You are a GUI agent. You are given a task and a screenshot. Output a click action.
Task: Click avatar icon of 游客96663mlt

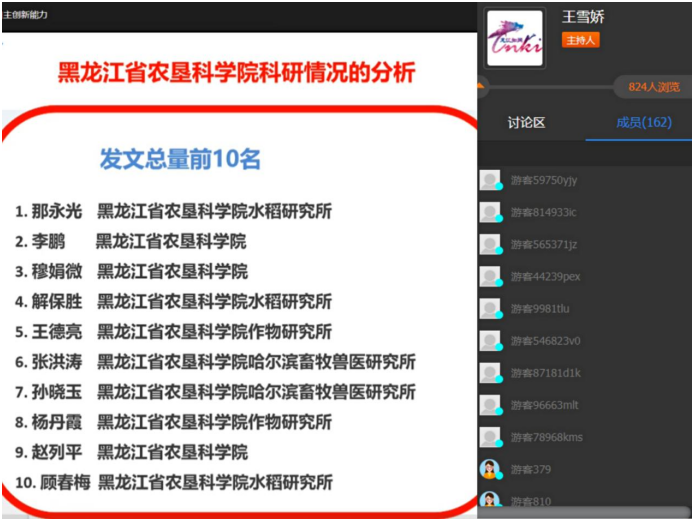click(490, 405)
